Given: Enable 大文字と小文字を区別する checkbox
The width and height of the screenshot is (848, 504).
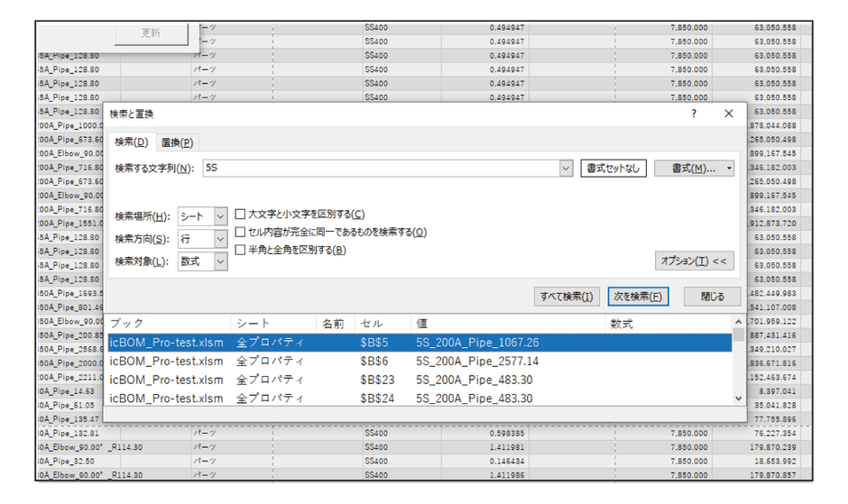Looking at the screenshot, I should pyautogui.click(x=241, y=215).
